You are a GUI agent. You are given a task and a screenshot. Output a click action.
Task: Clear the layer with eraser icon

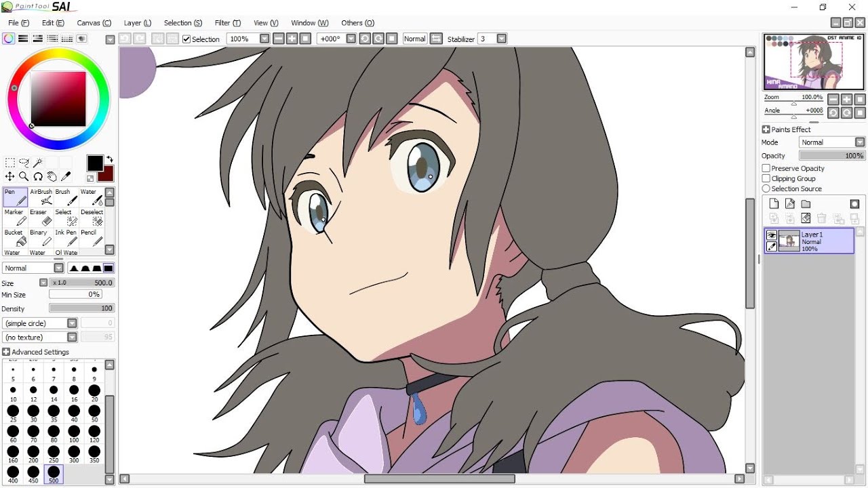click(x=806, y=218)
